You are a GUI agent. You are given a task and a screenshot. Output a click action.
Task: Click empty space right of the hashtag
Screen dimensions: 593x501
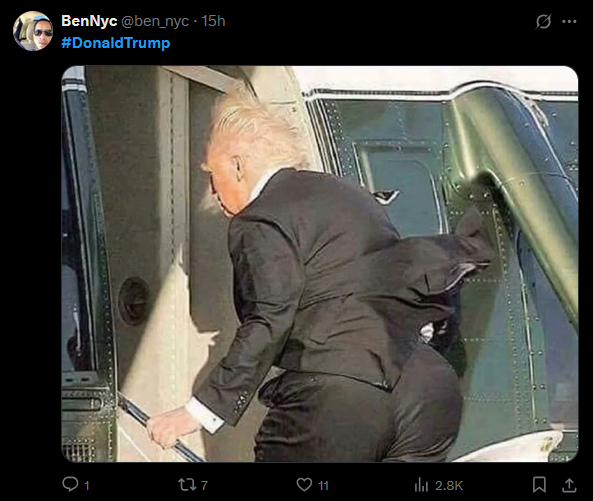click(x=340, y=43)
